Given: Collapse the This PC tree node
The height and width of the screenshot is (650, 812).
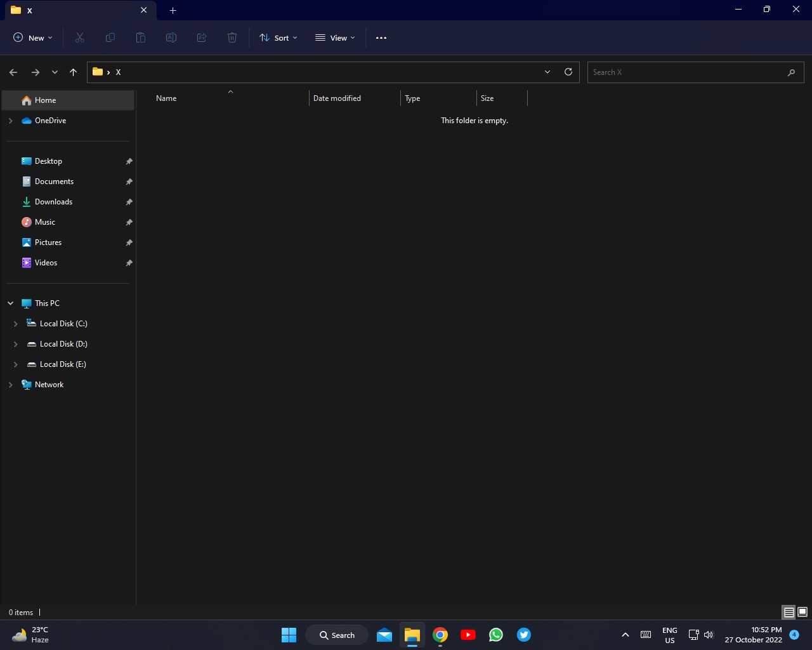Looking at the screenshot, I should point(10,303).
